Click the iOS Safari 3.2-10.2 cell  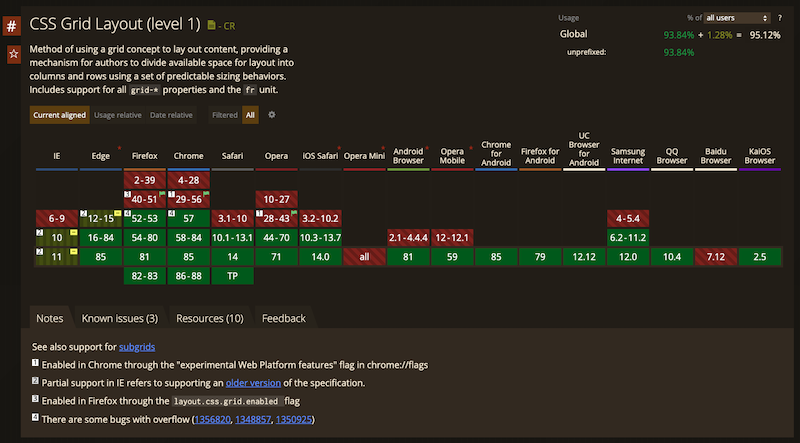point(320,218)
